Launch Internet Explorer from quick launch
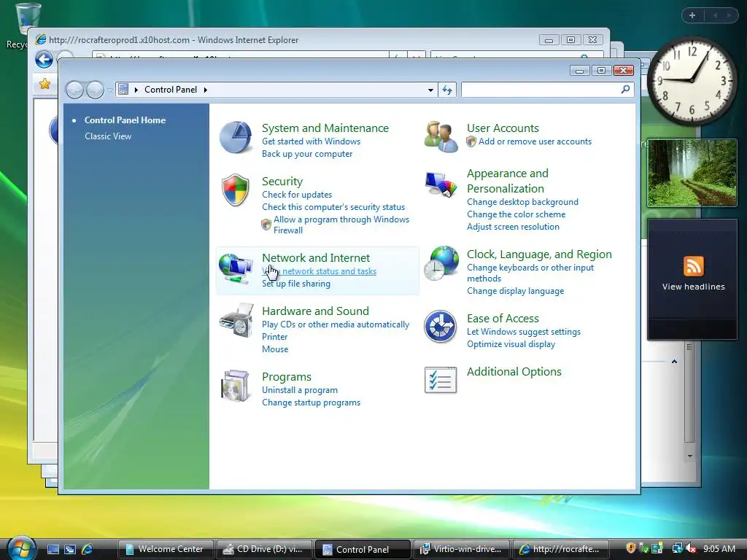This screenshot has width=747, height=560. (x=87, y=549)
